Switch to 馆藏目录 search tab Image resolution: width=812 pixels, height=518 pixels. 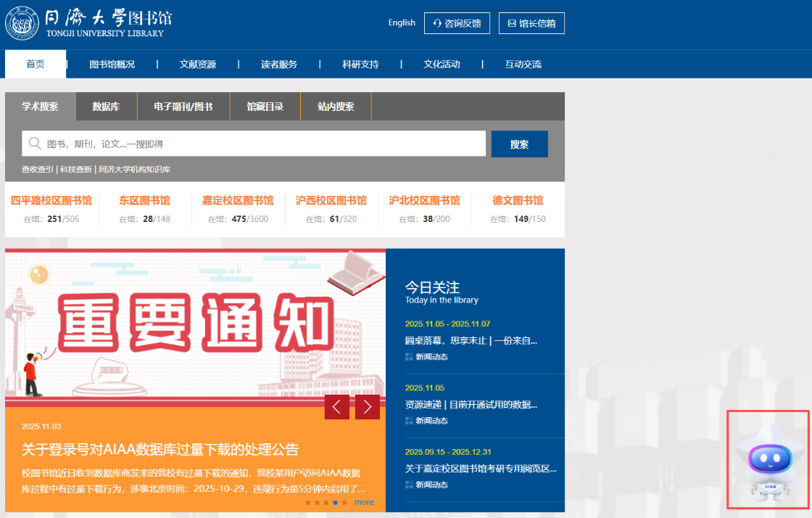coord(265,107)
